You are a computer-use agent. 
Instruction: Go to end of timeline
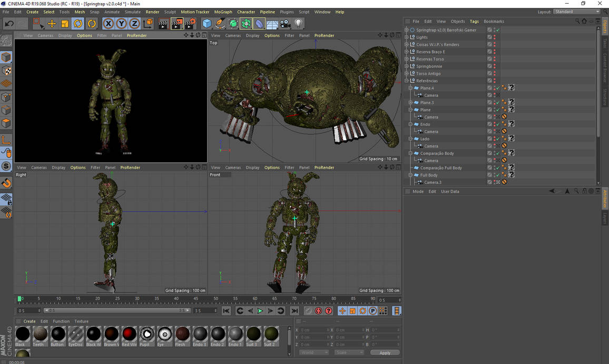[294, 311]
